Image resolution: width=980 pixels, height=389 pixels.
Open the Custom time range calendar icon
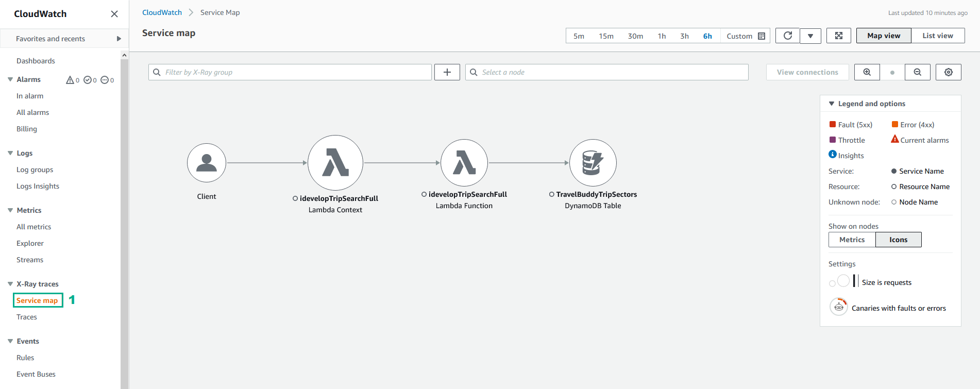coord(762,36)
